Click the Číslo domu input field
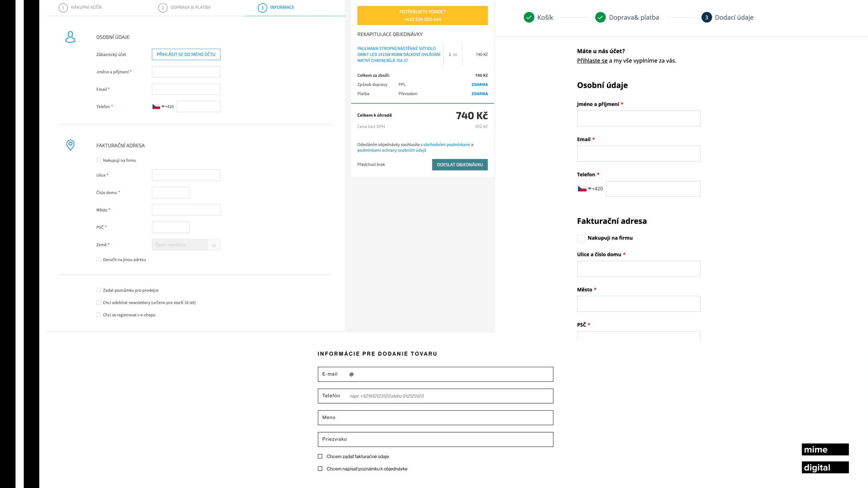 [x=171, y=193]
